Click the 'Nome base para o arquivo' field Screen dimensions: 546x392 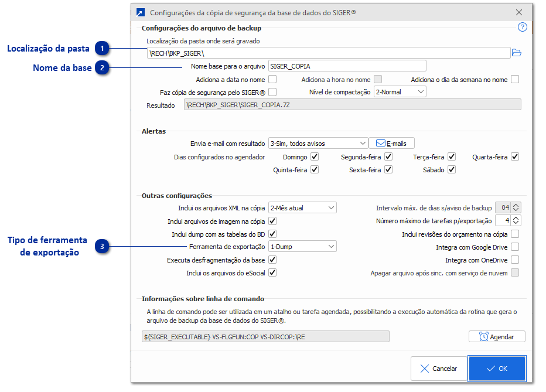tap(347, 66)
